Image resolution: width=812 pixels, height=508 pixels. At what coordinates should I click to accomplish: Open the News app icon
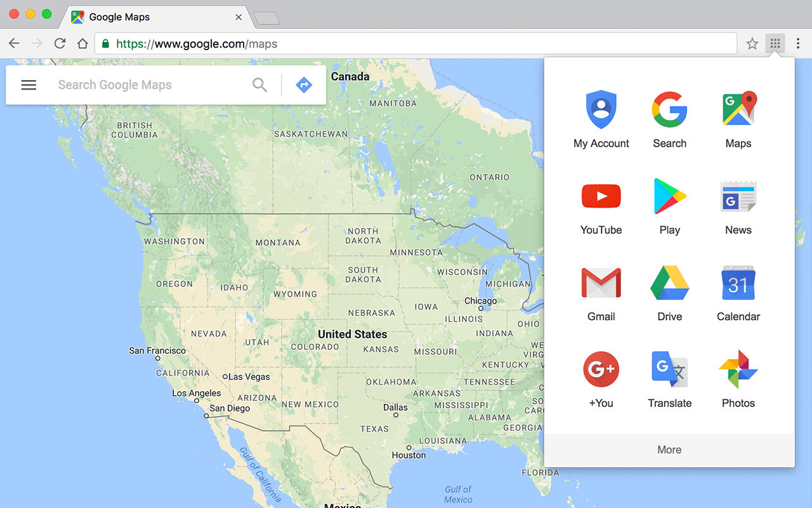tap(738, 196)
